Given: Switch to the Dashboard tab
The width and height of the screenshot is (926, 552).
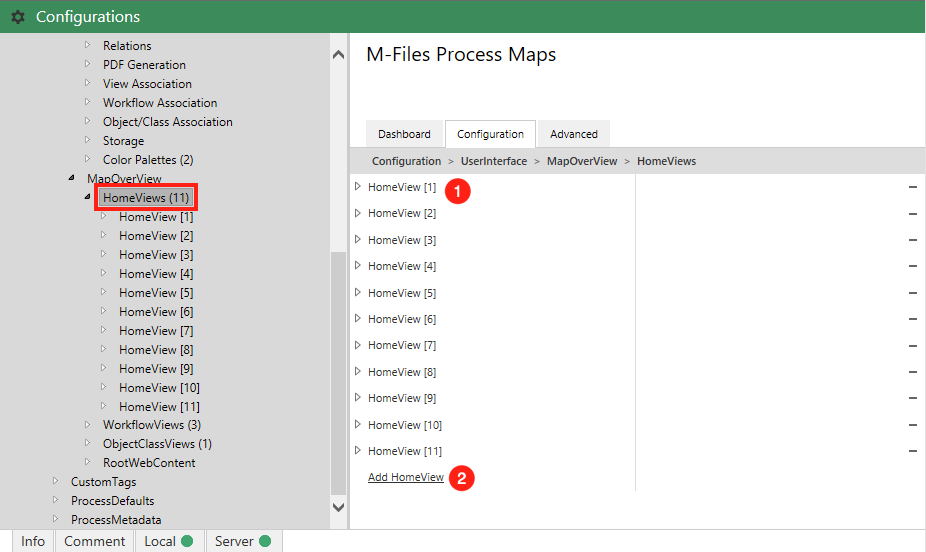Looking at the screenshot, I should (x=404, y=134).
